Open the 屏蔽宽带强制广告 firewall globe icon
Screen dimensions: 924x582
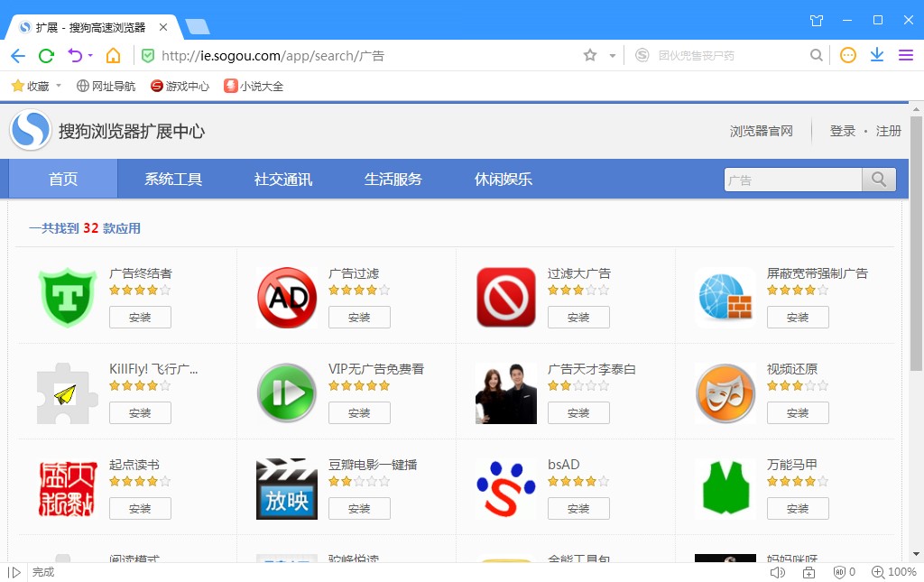point(725,297)
